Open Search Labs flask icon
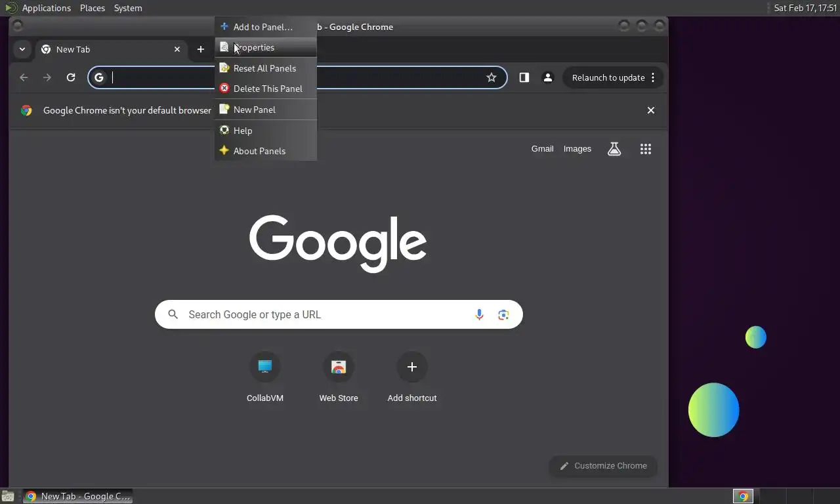840x504 pixels. [614, 149]
